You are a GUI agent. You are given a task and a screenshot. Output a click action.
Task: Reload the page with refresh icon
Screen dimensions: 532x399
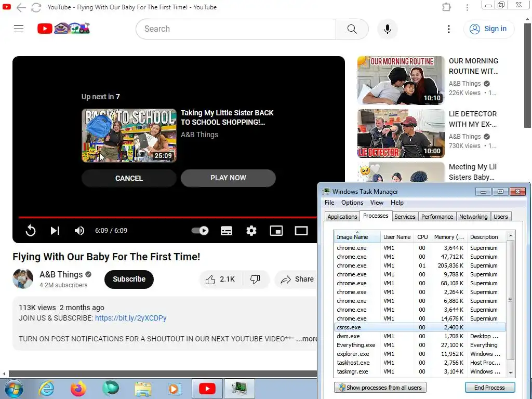(36, 7)
